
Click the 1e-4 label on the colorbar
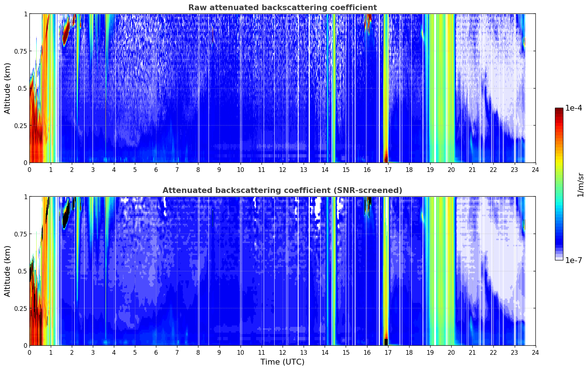[x=573, y=108]
